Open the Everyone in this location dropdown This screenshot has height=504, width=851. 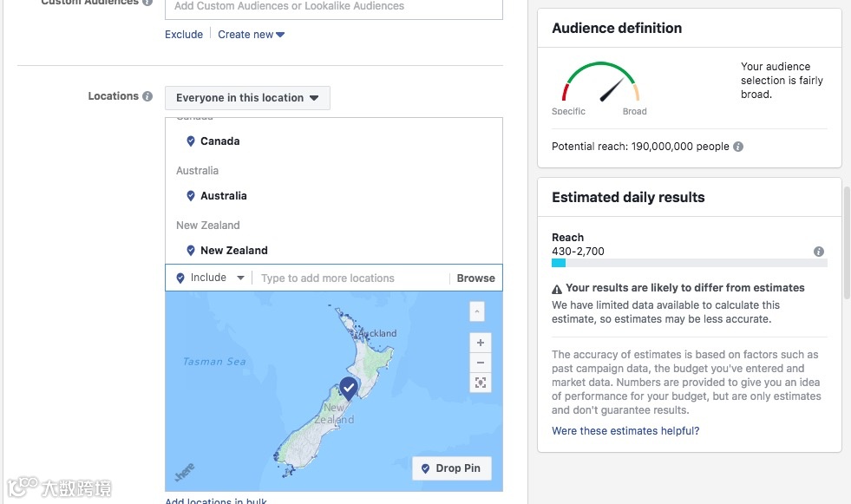coord(247,97)
